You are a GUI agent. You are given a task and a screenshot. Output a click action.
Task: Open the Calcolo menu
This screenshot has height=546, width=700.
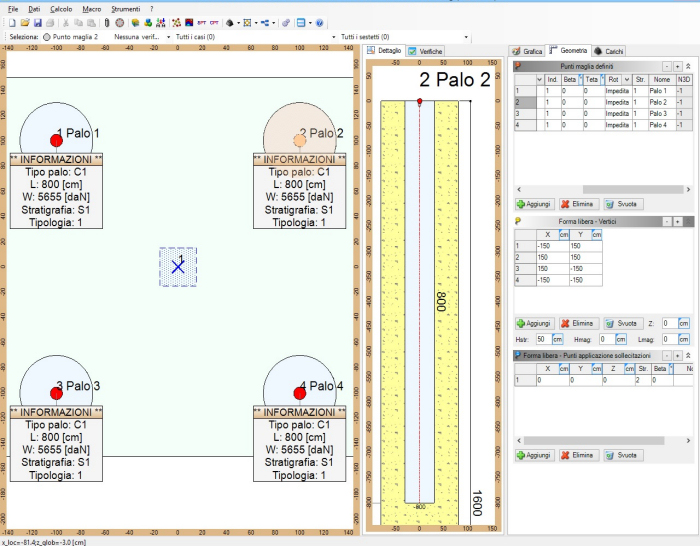(60, 8)
